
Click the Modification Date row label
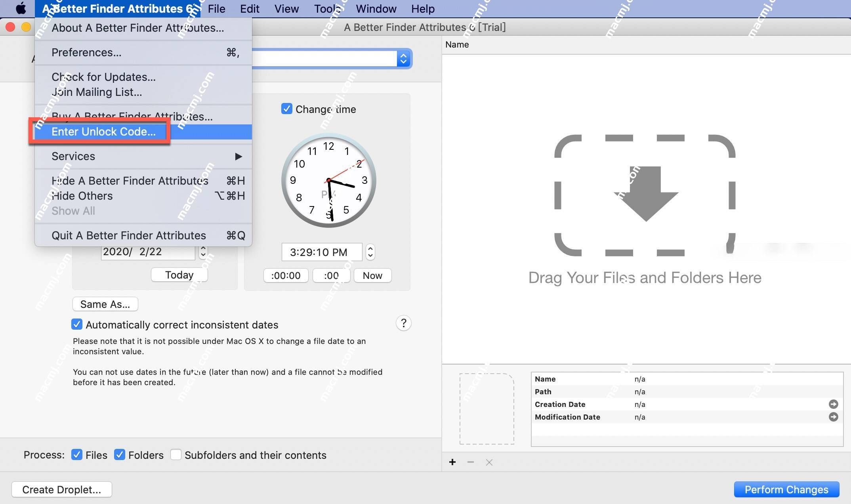(567, 417)
